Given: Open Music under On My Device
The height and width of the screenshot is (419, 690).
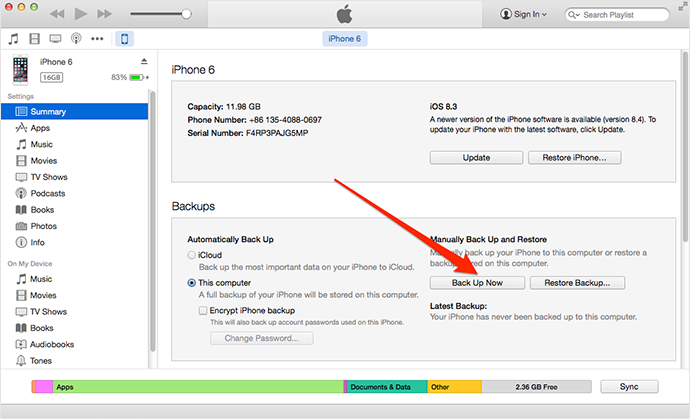Looking at the screenshot, I should 74,279.
